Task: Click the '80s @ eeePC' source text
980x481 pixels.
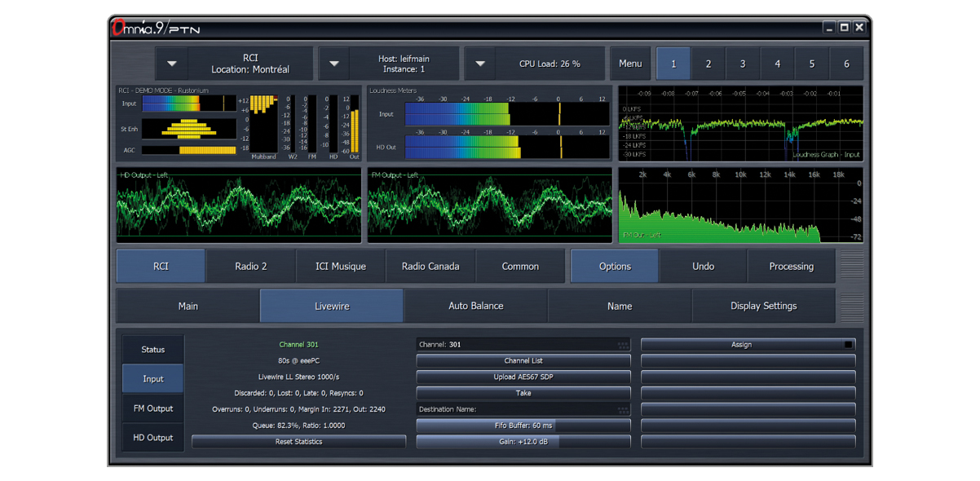Action: pos(298,360)
